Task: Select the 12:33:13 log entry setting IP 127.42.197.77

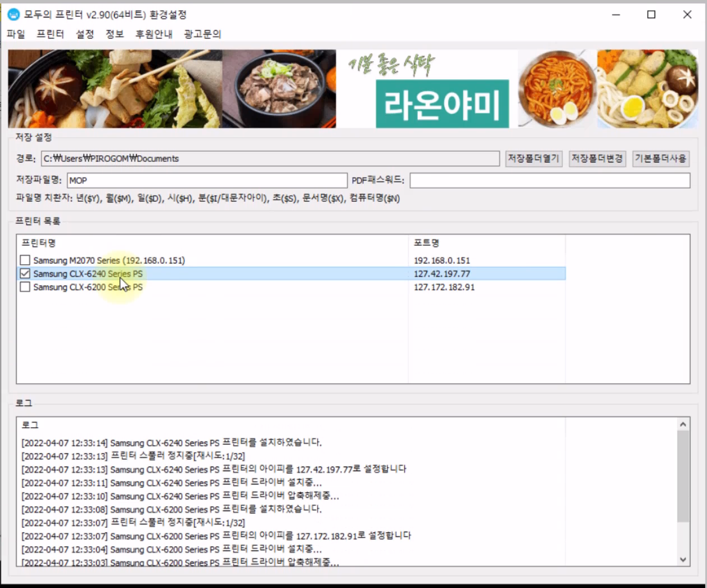Action: coord(214,469)
